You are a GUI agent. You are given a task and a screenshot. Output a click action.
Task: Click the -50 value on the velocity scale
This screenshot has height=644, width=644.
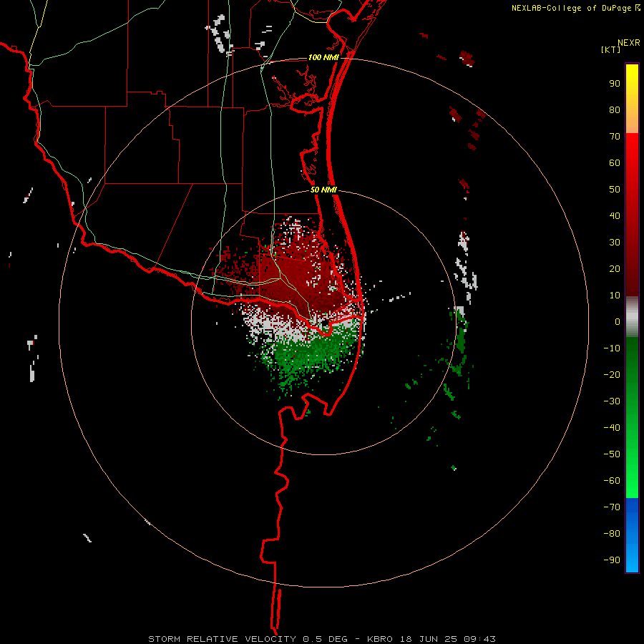612,454
